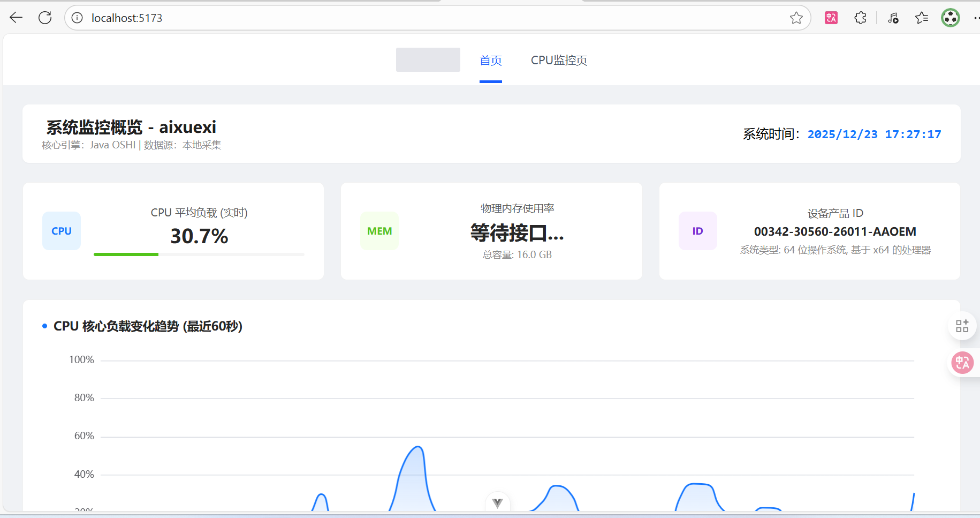Click the 80% axis label on chart
This screenshot has height=518, width=980.
click(x=84, y=398)
